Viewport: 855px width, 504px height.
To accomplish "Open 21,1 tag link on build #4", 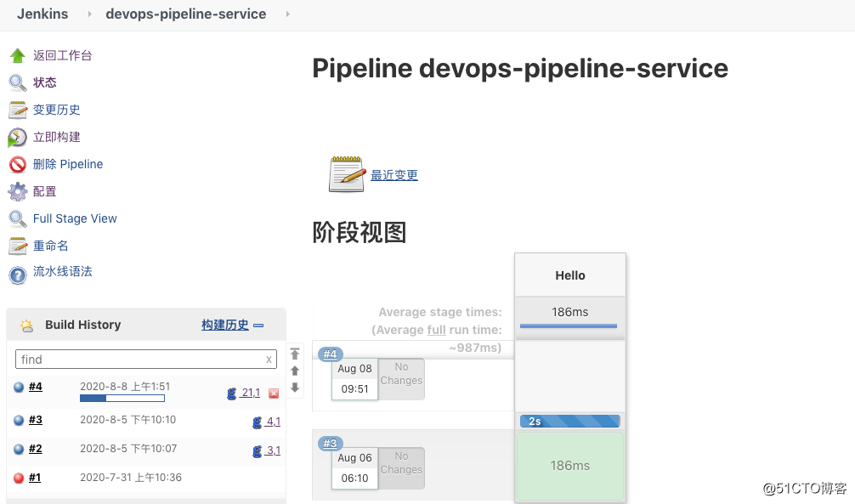I will coord(251,393).
